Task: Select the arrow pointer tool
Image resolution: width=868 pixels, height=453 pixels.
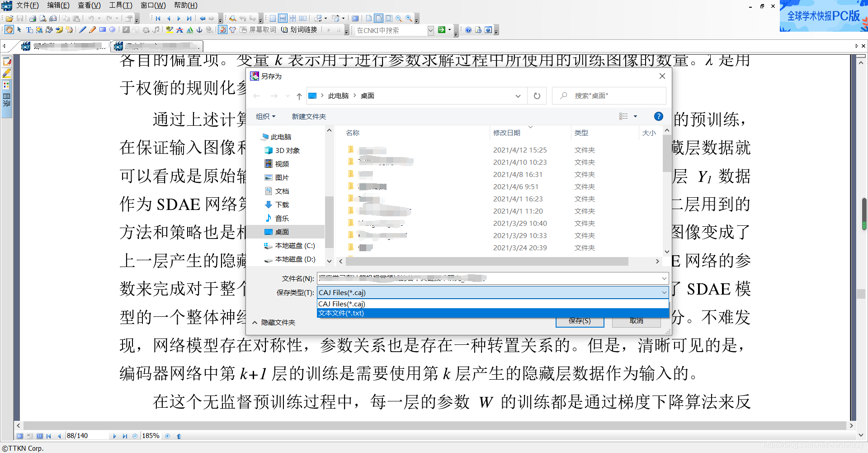Action: click(19, 30)
